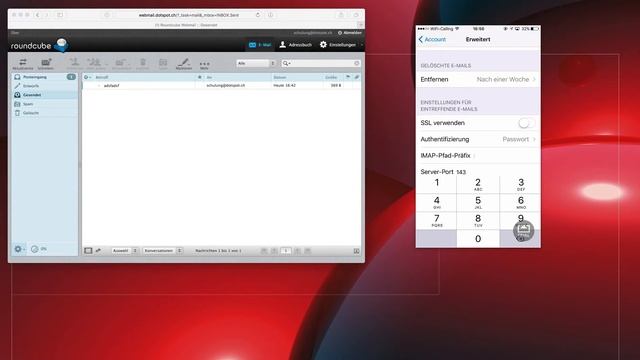Select the Posteingang folder
The height and width of the screenshot is (360, 640).
click(44, 77)
